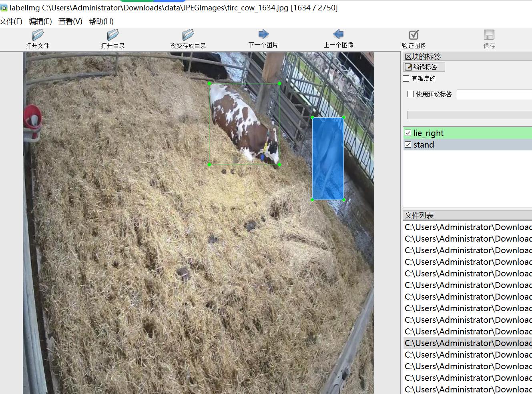This screenshot has width=532, height=394.
Task: Go to the previous image (上一个图像)
Action: point(338,34)
